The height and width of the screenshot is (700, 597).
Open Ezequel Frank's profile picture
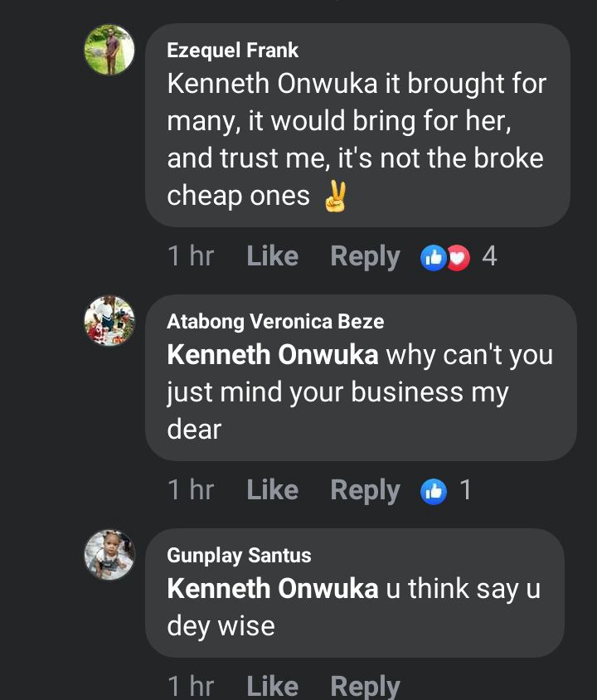pyautogui.click(x=109, y=51)
